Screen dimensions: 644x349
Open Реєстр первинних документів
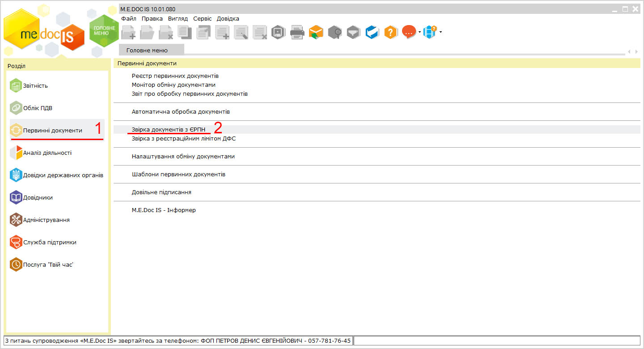175,76
